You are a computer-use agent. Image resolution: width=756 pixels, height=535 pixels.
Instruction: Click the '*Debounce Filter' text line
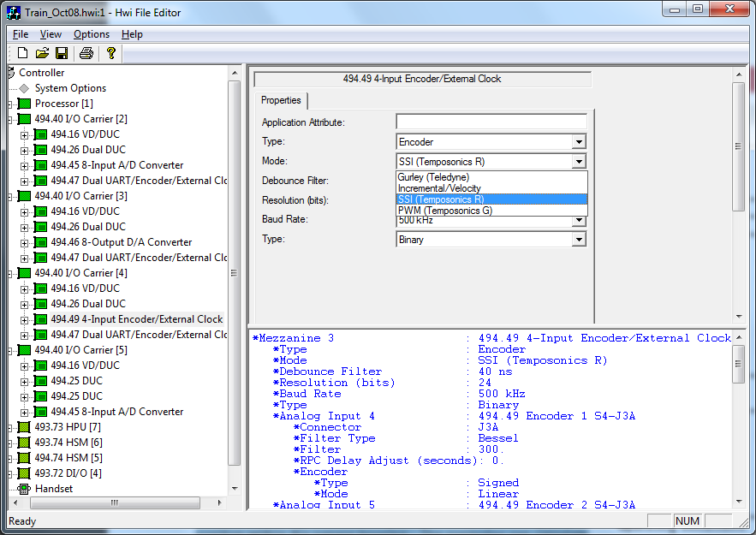point(328,372)
